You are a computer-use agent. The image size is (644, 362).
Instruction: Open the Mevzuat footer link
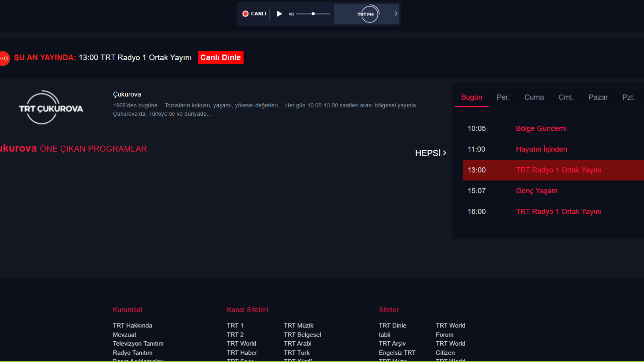coord(124,335)
